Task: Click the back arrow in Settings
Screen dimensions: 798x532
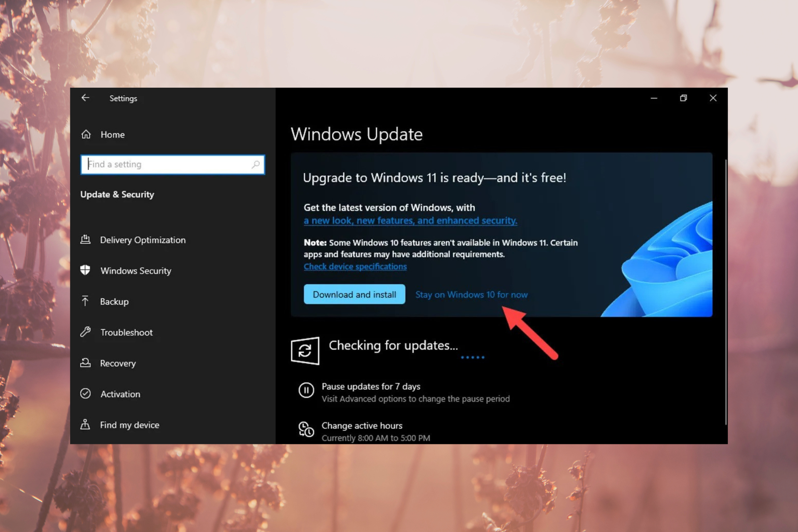Action: (85, 98)
